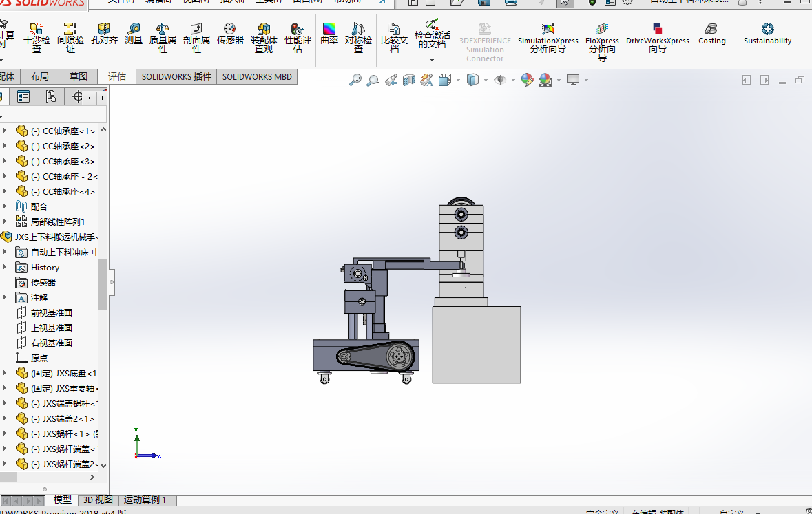The height and width of the screenshot is (514, 812).
Task: Expand the 配合 mates folder
Action: click(x=6, y=206)
